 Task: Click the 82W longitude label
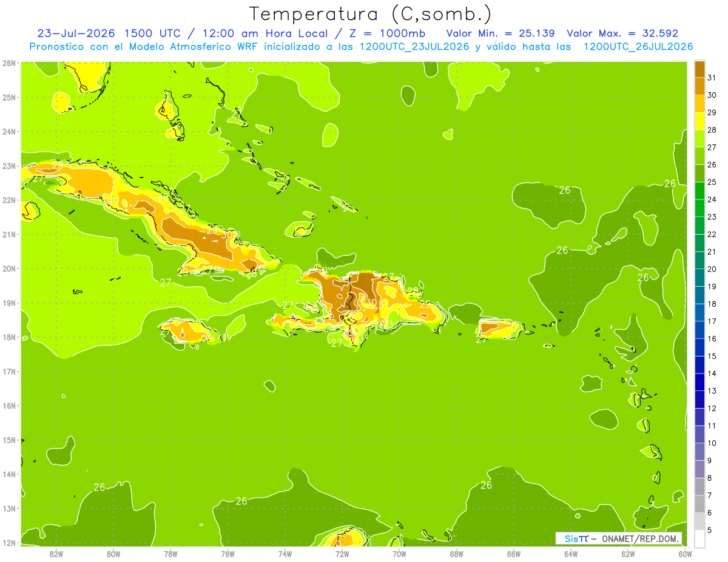pos(56,553)
